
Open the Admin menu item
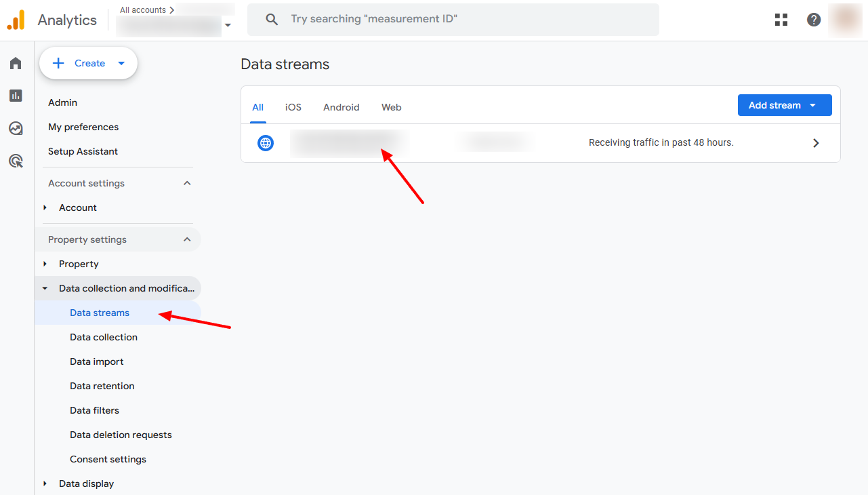pos(62,102)
